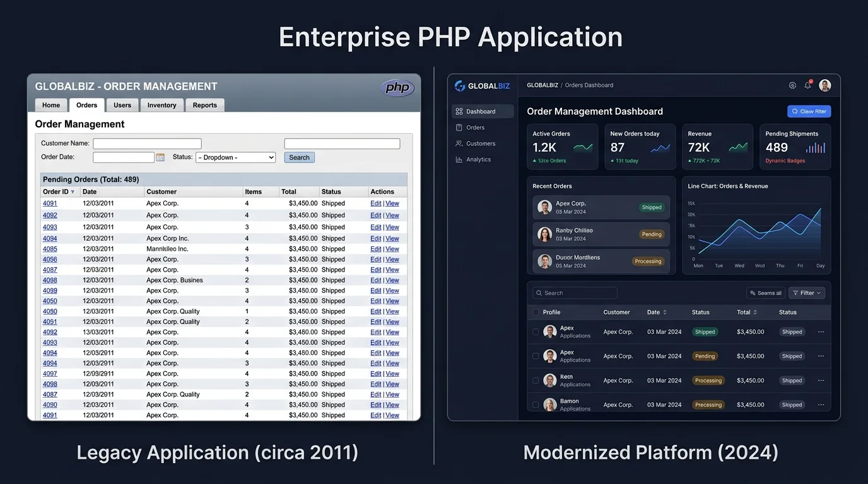Click the Dashboard grid icon in sidebar
The width and height of the screenshot is (868, 484).
tap(459, 112)
